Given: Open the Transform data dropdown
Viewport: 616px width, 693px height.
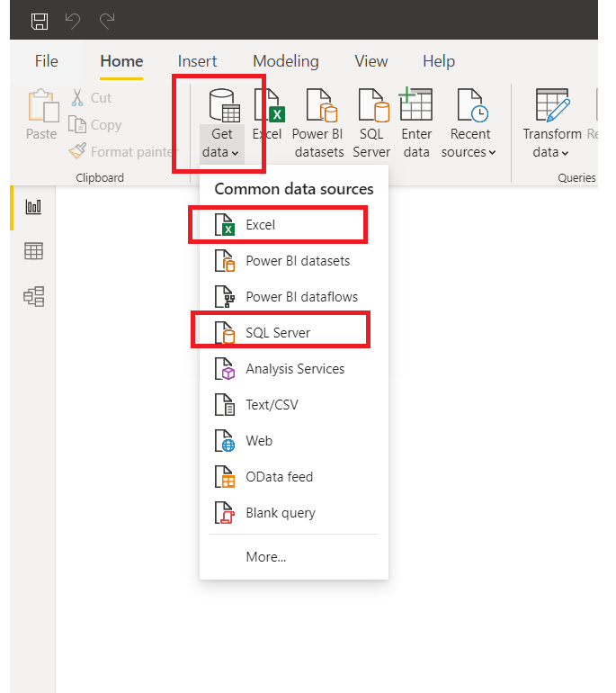Looking at the screenshot, I should pos(551,124).
